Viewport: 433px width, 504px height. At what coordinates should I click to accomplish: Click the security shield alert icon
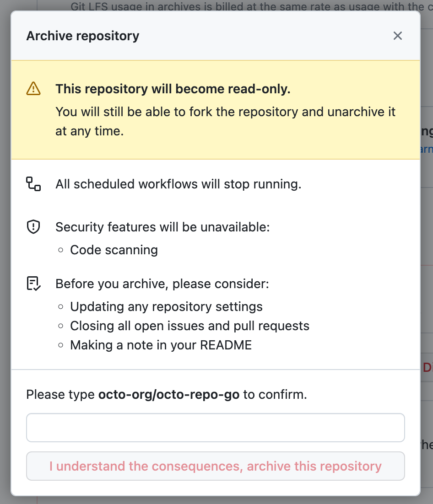(x=33, y=226)
